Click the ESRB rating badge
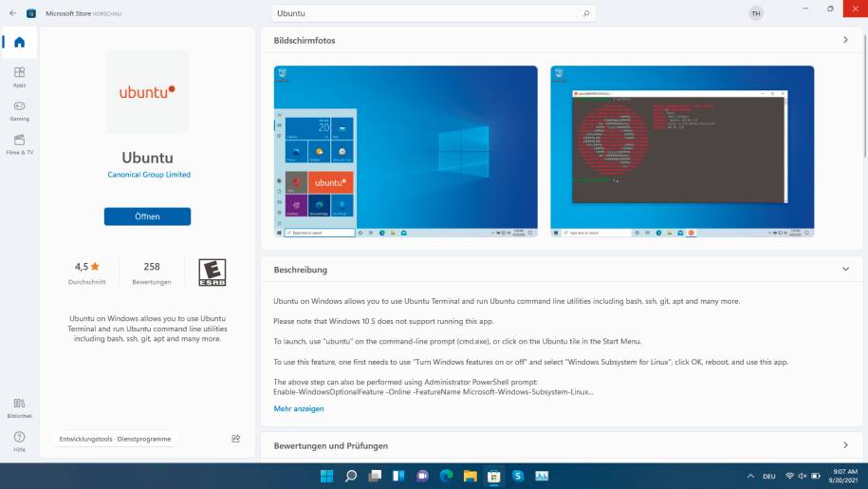 [212, 272]
